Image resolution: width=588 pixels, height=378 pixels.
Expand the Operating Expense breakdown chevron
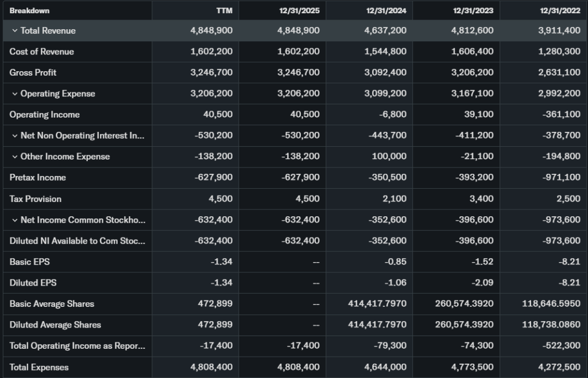15,93
